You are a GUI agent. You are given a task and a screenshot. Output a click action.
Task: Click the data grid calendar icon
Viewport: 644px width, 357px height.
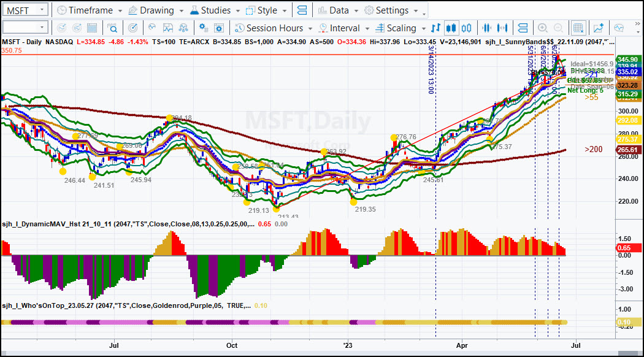(x=92, y=28)
